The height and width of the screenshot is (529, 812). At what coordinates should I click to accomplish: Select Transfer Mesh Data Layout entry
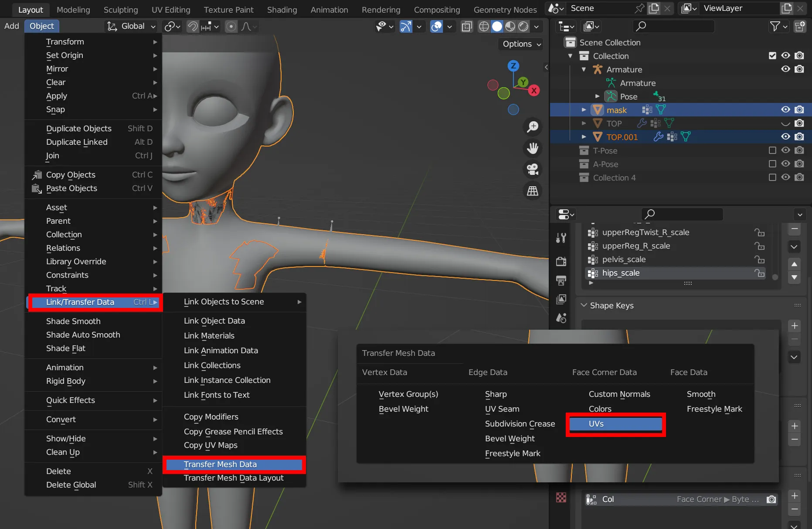[234, 478]
